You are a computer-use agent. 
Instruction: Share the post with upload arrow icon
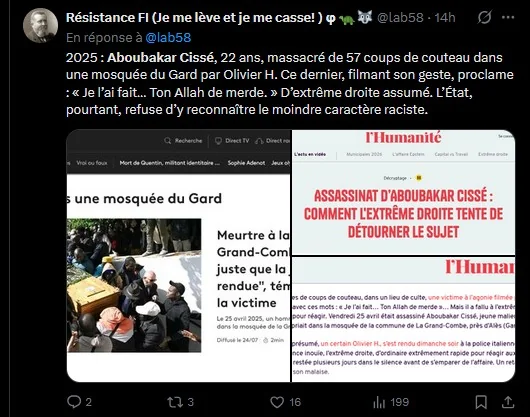click(508, 402)
